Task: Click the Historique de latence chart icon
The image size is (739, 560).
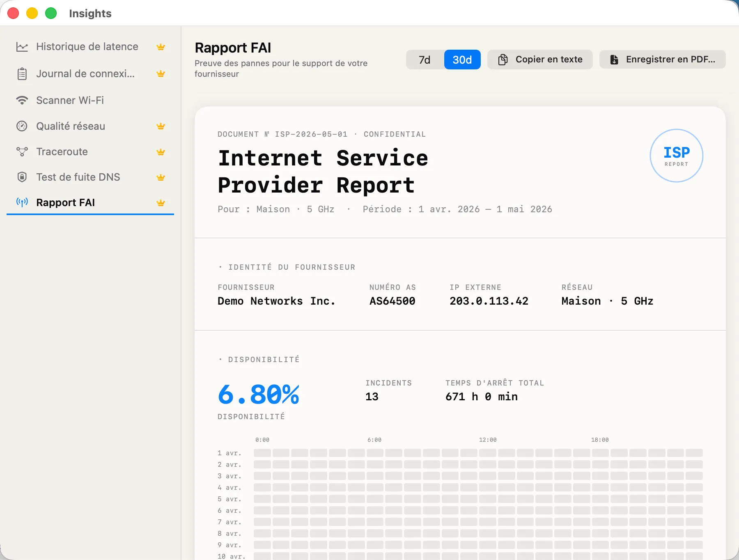Action: 22,47
